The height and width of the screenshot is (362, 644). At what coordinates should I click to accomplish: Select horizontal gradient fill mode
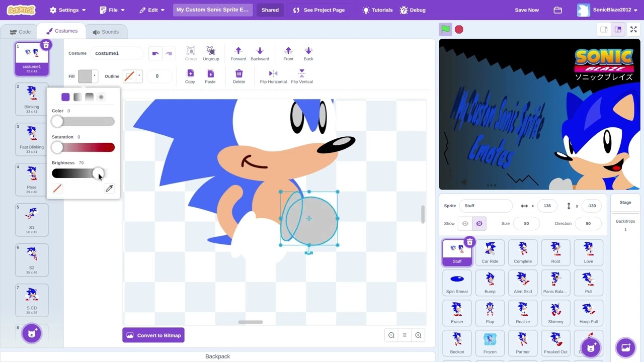(x=77, y=97)
